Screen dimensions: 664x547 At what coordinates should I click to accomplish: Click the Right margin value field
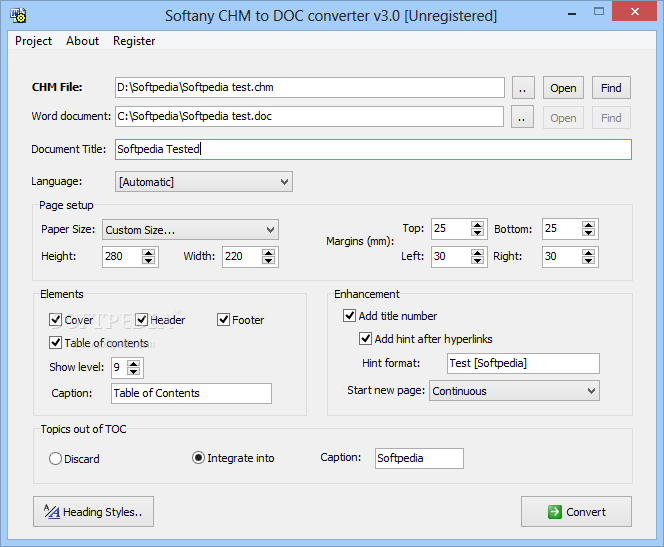[562, 257]
